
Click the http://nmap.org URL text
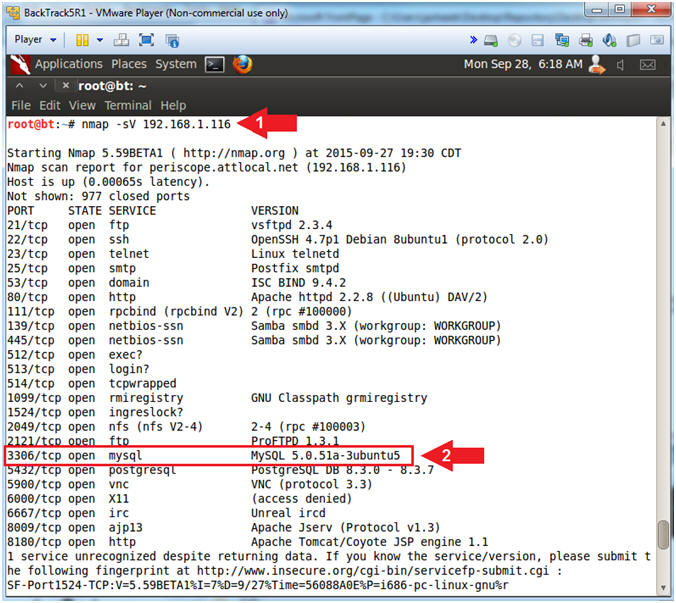pyautogui.click(x=234, y=153)
